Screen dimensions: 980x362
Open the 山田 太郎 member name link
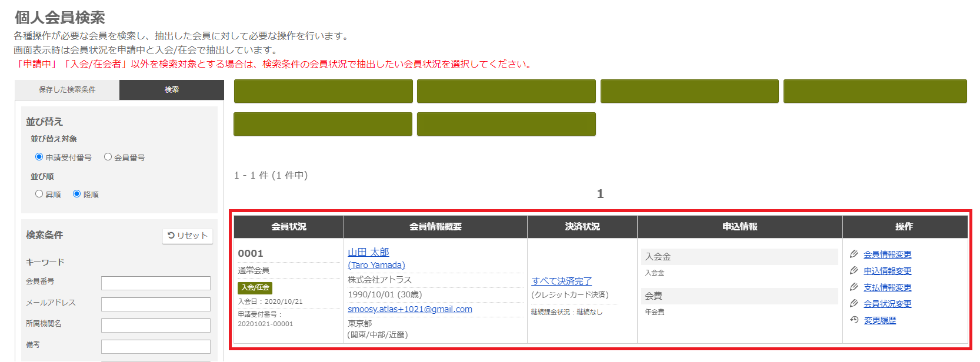(368, 252)
